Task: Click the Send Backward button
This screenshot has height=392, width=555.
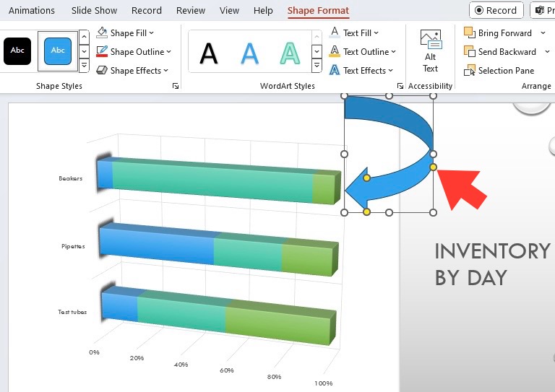Action: coord(500,51)
